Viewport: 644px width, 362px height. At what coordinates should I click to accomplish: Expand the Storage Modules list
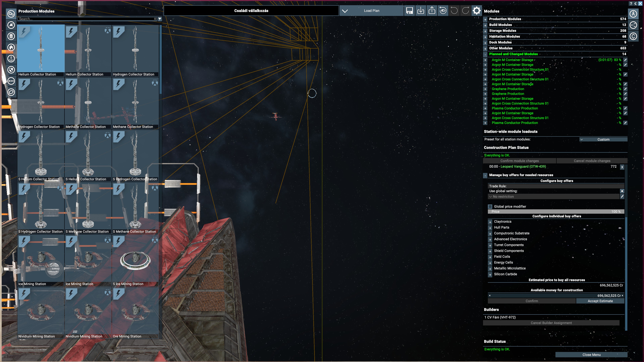[485, 31]
